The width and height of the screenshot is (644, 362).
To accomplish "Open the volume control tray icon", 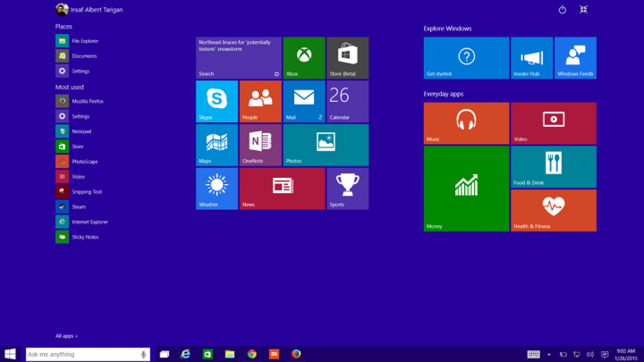I will [x=590, y=354].
